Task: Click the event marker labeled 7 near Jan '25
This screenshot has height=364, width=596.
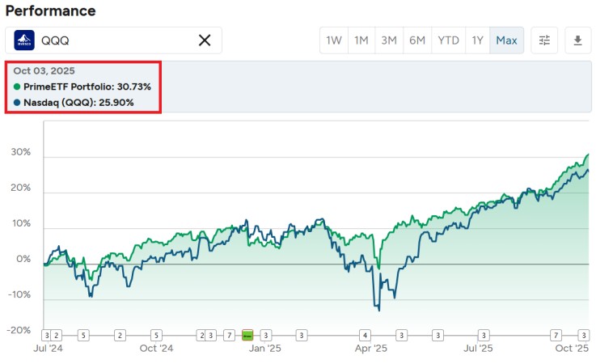Action: [x=229, y=335]
